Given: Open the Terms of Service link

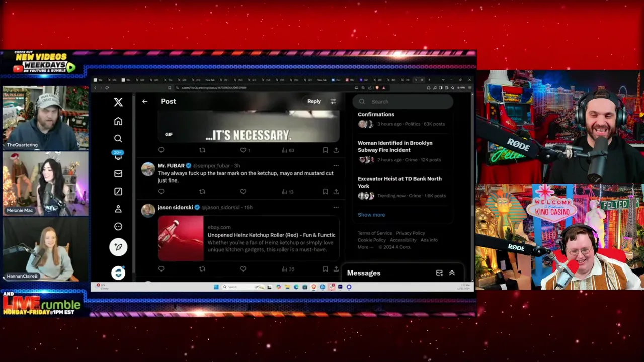Looking at the screenshot, I should (375, 233).
